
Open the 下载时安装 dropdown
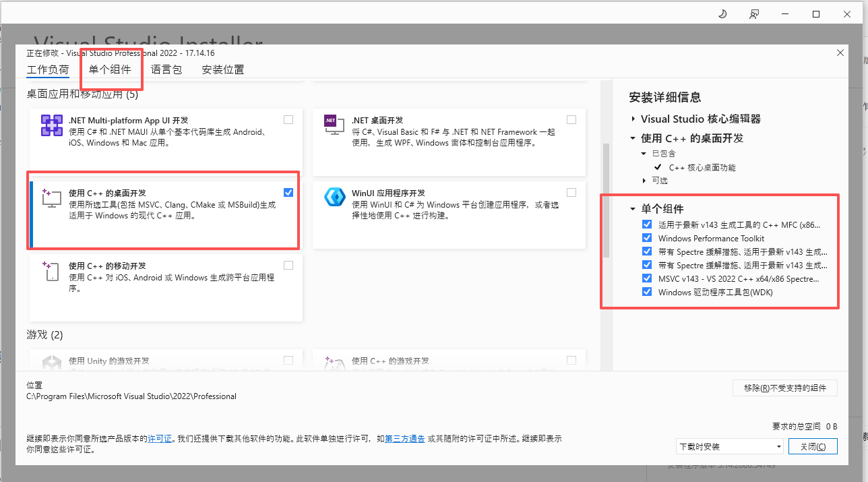click(x=730, y=446)
